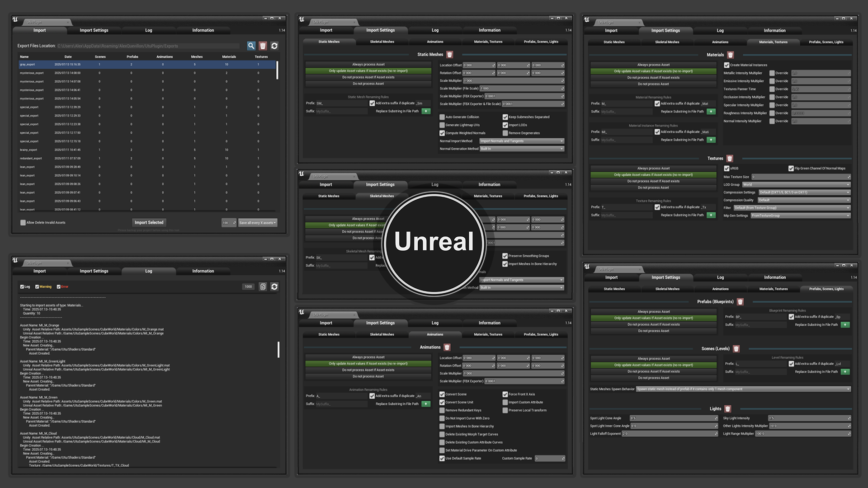Open the LOD Group dropdown

(x=796, y=184)
